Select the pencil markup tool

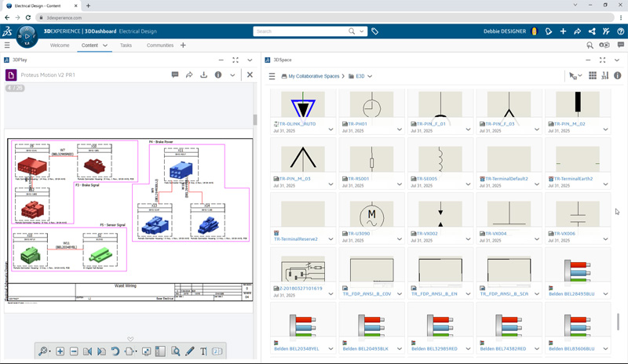click(x=189, y=351)
